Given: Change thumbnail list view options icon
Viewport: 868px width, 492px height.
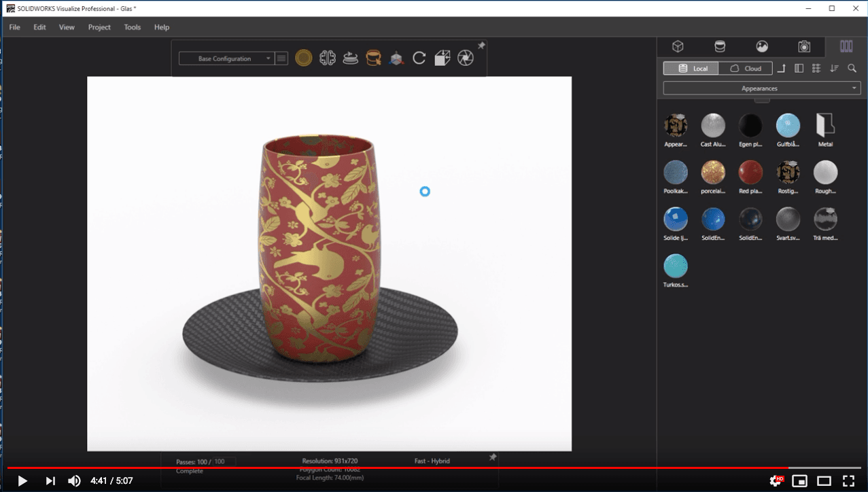Looking at the screenshot, I should pos(817,69).
